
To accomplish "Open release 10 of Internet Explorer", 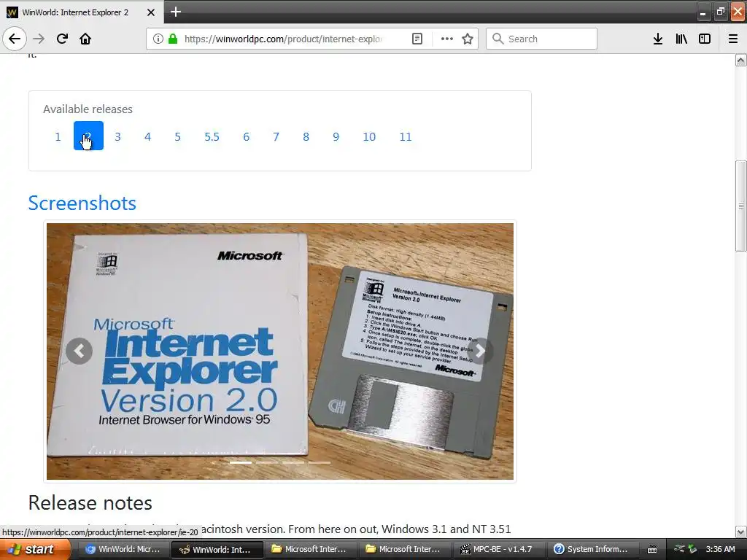I will pyautogui.click(x=369, y=136).
